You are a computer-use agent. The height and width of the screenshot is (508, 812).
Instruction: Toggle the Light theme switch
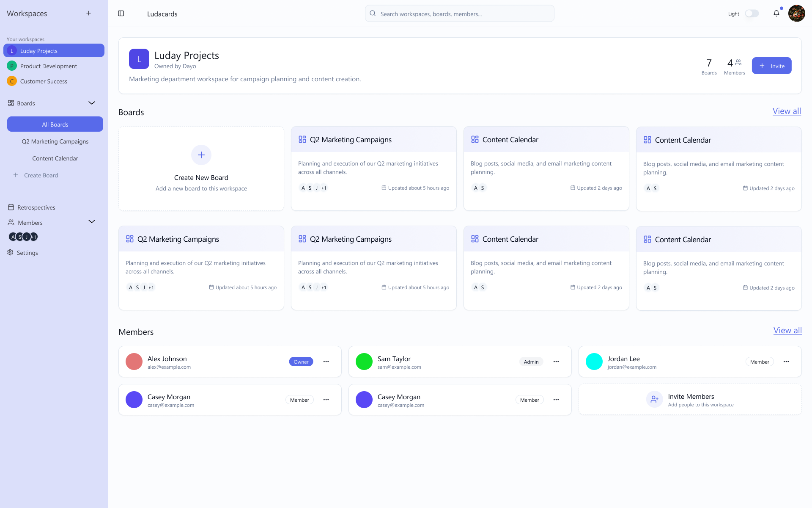752,14
